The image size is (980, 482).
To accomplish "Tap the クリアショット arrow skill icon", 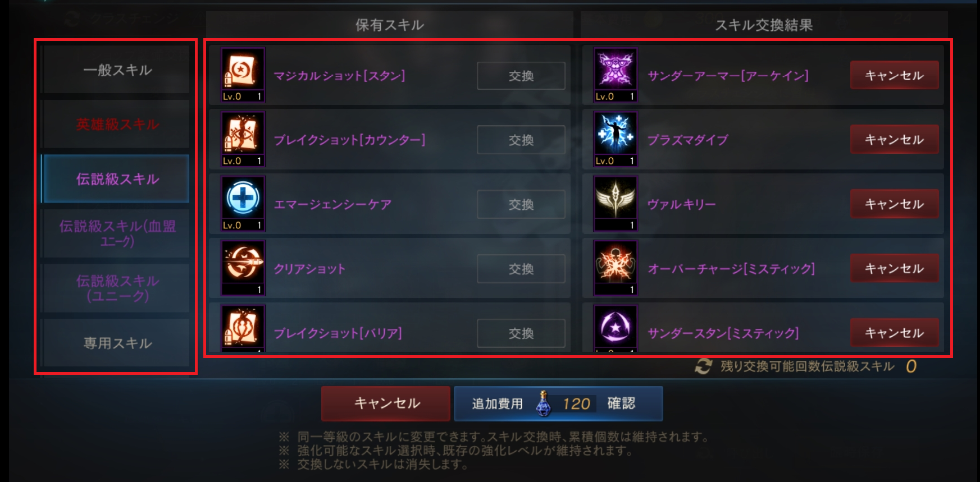I will 243,268.
